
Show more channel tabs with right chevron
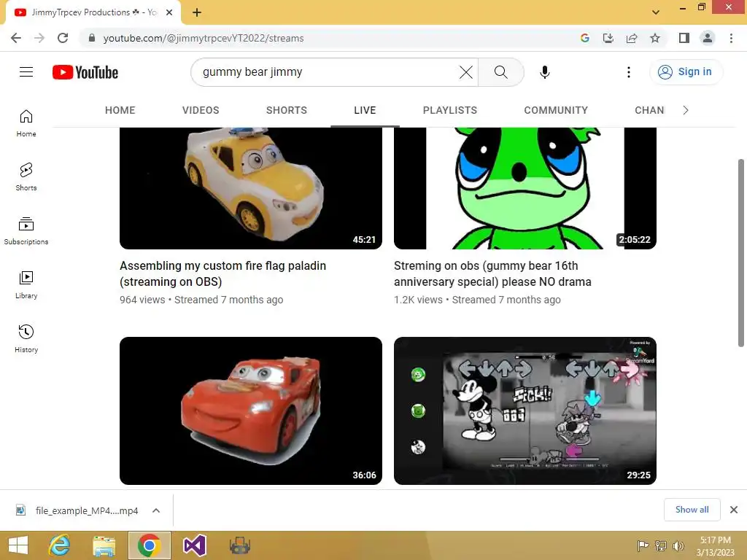click(686, 111)
